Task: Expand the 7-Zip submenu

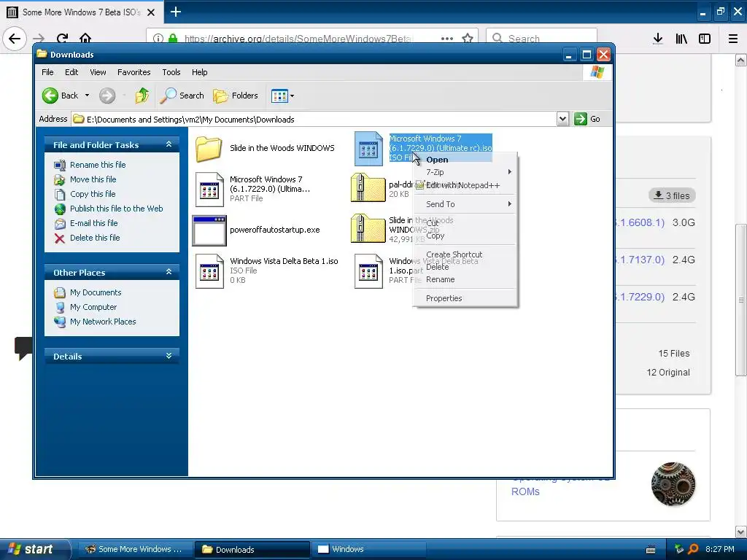Action: coord(465,172)
